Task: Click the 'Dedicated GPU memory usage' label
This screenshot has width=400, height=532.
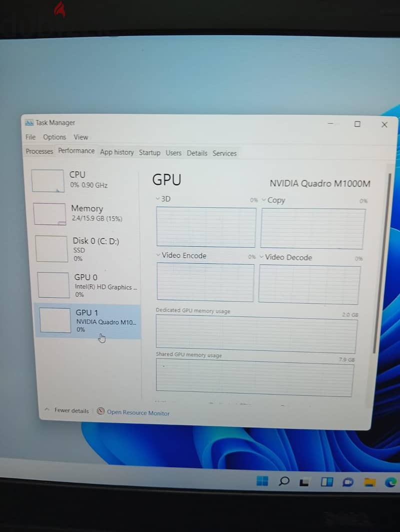Action: 193,310
